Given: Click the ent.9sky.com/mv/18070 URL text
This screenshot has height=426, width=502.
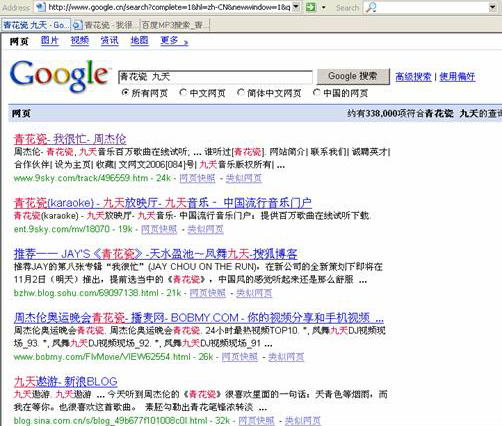Looking at the screenshot, I should point(62,229).
